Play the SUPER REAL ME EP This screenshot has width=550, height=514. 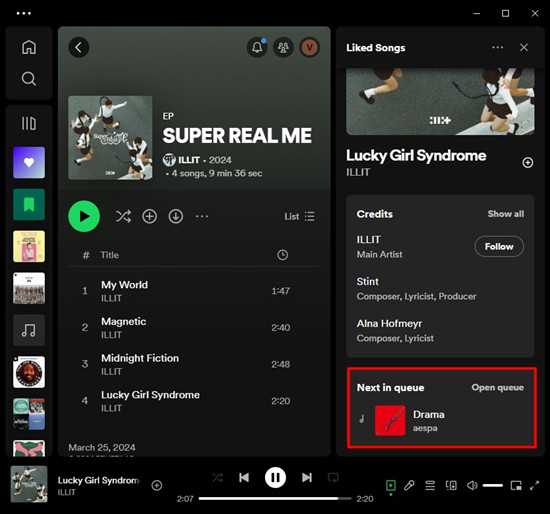[84, 216]
